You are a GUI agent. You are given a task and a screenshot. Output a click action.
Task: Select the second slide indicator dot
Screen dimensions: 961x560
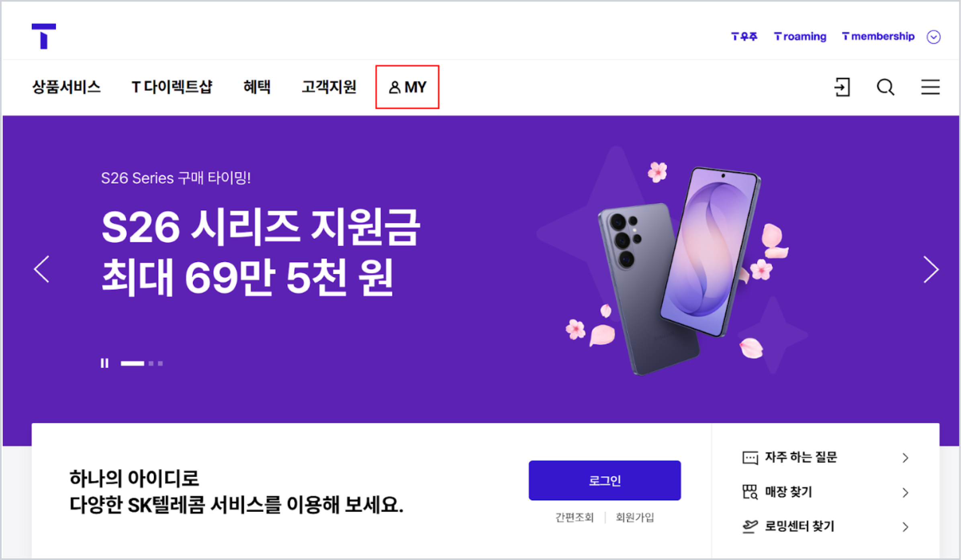[x=151, y=363]
